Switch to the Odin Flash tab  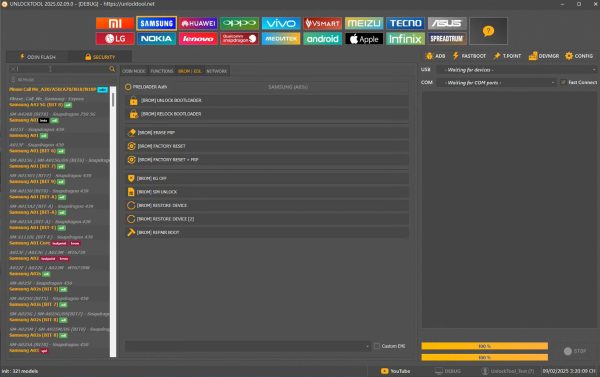38,57
